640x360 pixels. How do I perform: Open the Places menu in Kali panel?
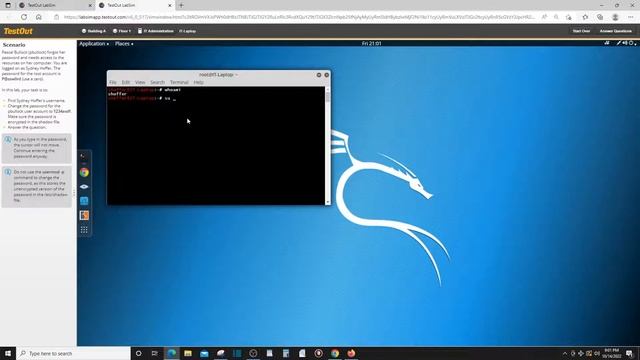124,44
